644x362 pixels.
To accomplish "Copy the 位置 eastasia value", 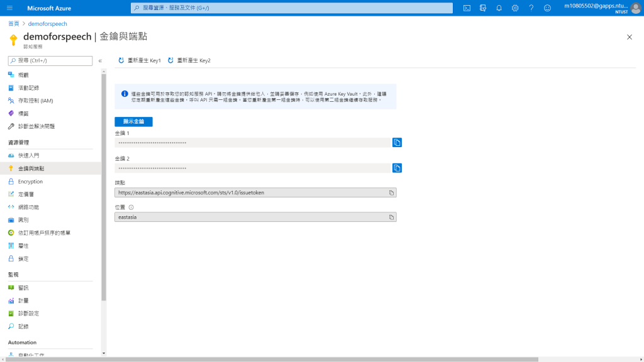I will pyautogui.click(x=391, y=217).
